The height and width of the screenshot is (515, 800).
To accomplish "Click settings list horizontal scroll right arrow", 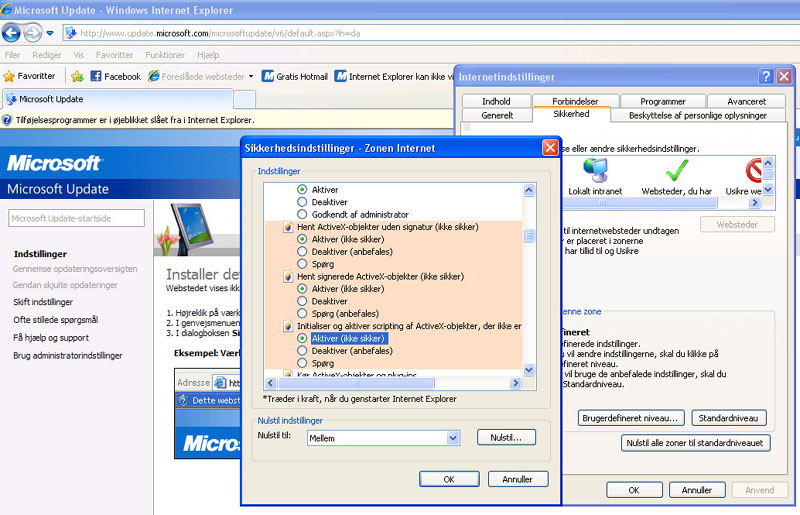I will [x=515, y=383].
